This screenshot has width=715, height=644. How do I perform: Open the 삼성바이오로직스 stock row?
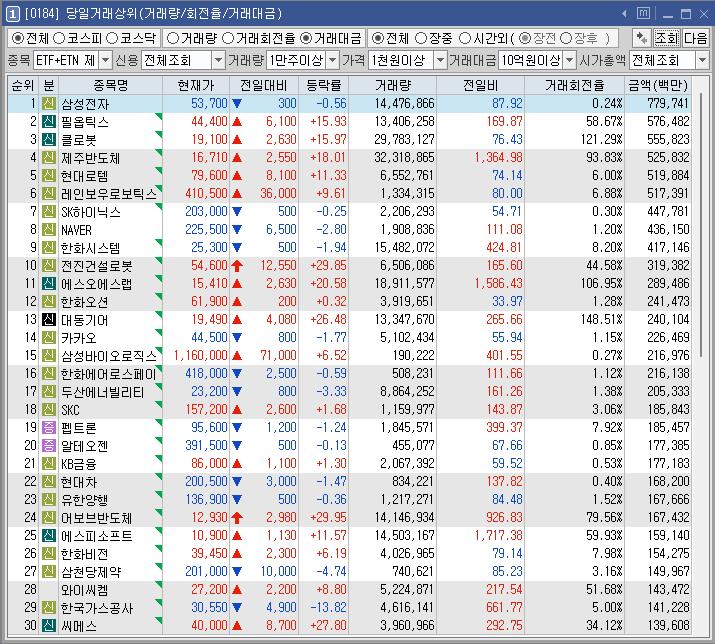pos(349,355)
